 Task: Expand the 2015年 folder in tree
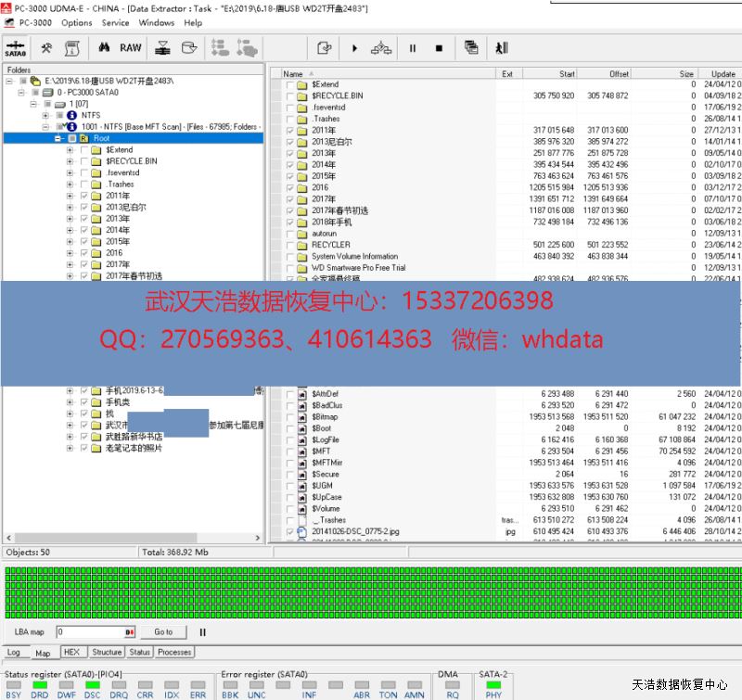(x=70, y=241)
